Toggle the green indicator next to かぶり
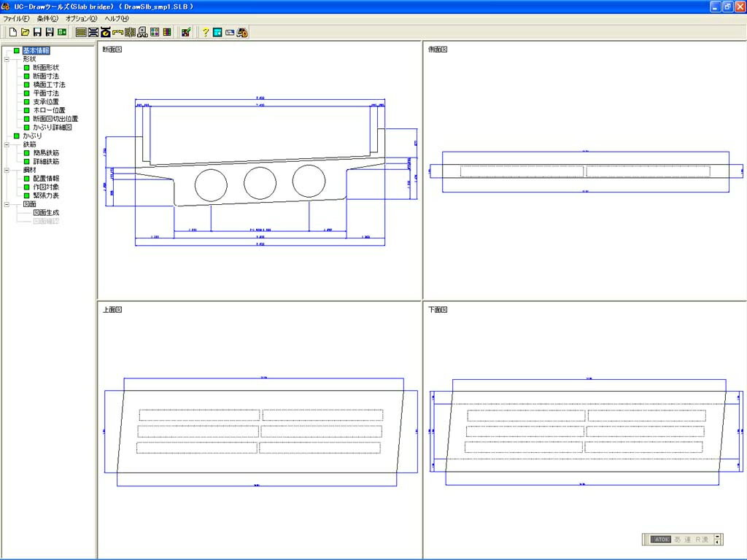Viewport: 747px width, 560px height. (16, 136)
